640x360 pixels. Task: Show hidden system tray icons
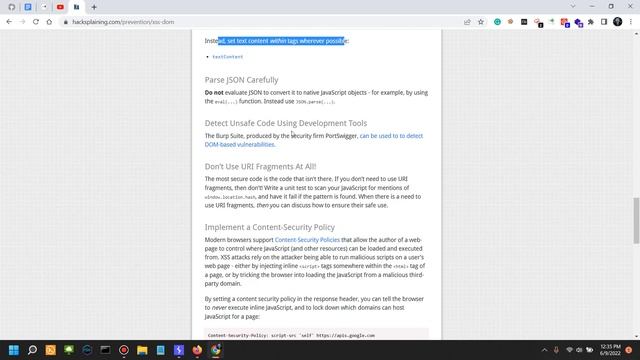pos(544,350)
